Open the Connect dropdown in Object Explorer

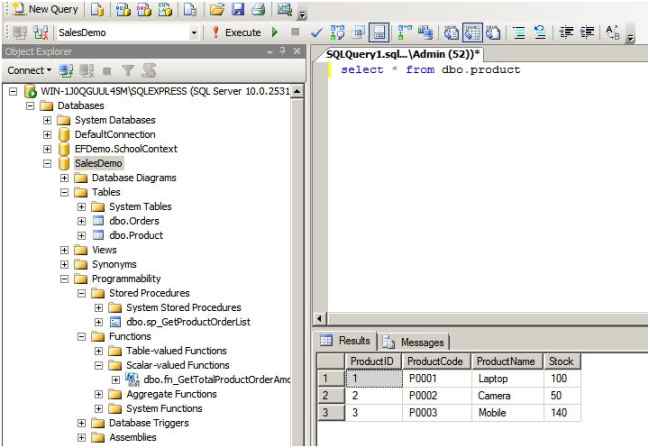(29, 71)
